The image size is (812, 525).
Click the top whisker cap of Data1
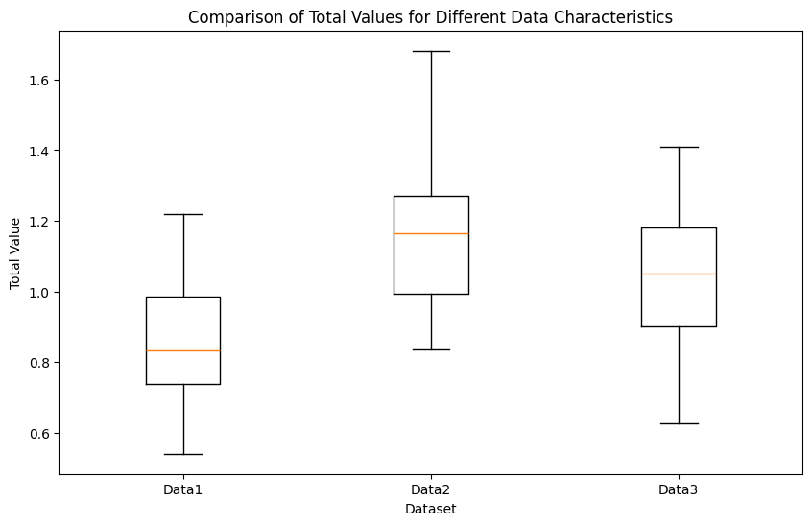(182, 214)
